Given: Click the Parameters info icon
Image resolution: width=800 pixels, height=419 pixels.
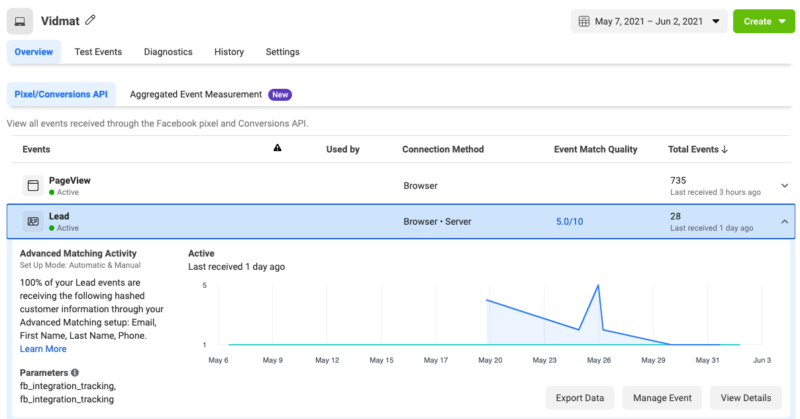Looking at the screenshot, I should [74, 373].
